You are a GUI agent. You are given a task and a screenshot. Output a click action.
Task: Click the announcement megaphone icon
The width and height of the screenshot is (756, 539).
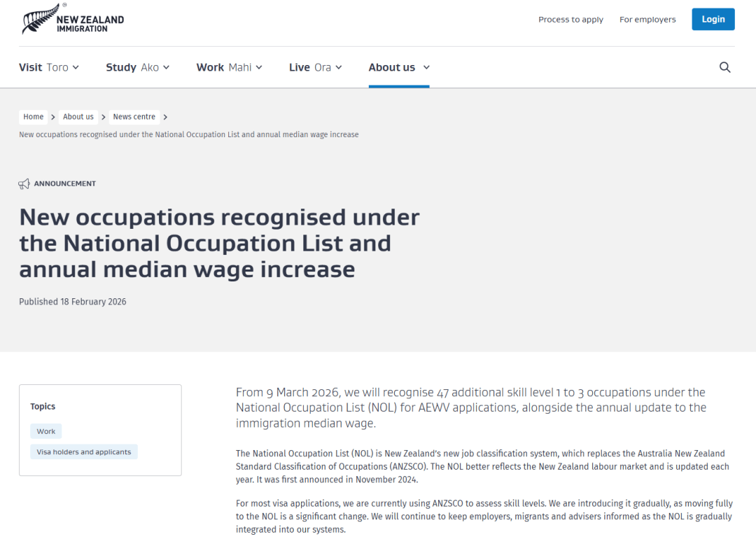[x=24, y=184]
